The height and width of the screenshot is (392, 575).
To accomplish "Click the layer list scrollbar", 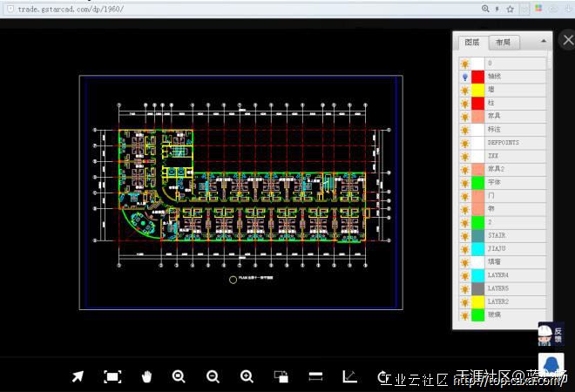I will click(549, 63).
